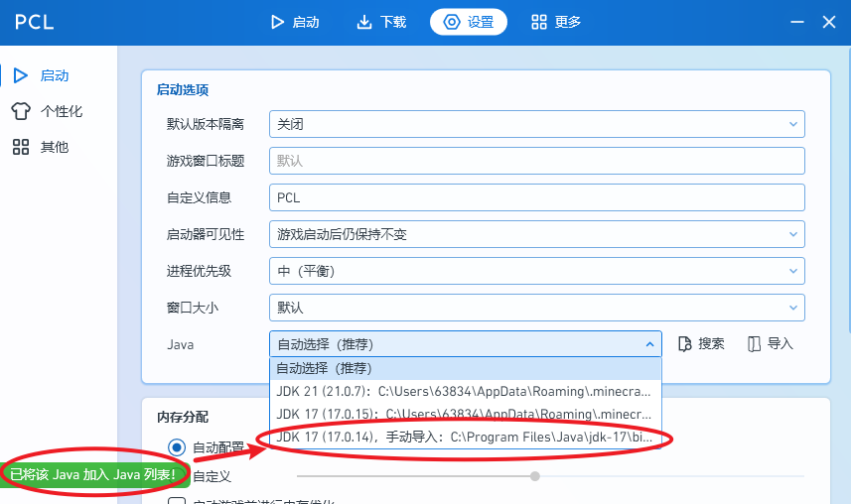Viewport: 851px width, 504px height.
Task: Click the 搜索 Java button
Action: click(x=701, y=344)
